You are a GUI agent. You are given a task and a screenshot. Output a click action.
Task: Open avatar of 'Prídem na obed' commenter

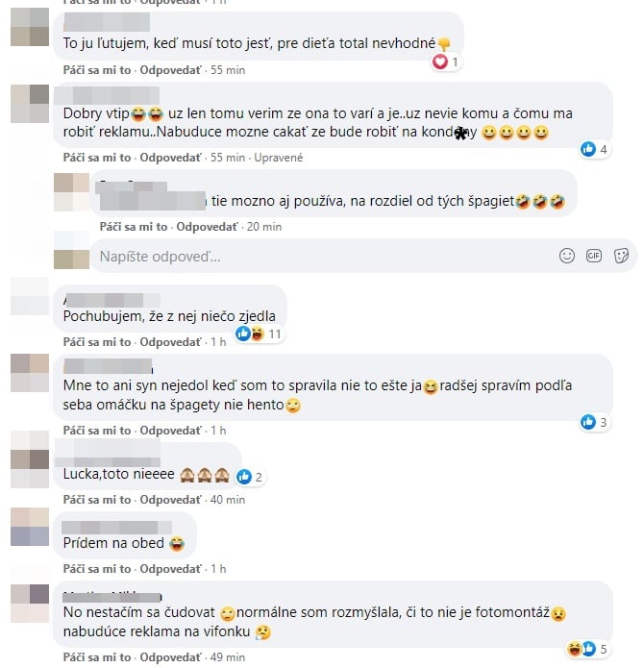[x=30, y=527]
